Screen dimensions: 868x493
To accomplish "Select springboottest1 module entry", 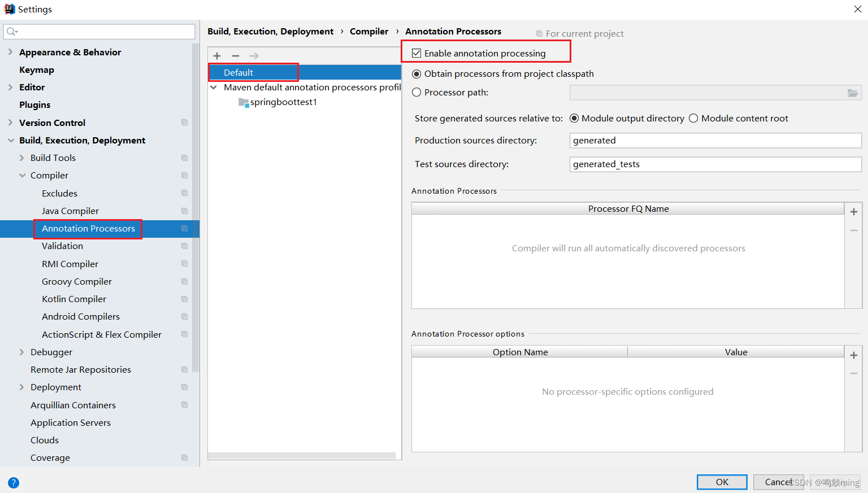I will [x=283, y=102].
